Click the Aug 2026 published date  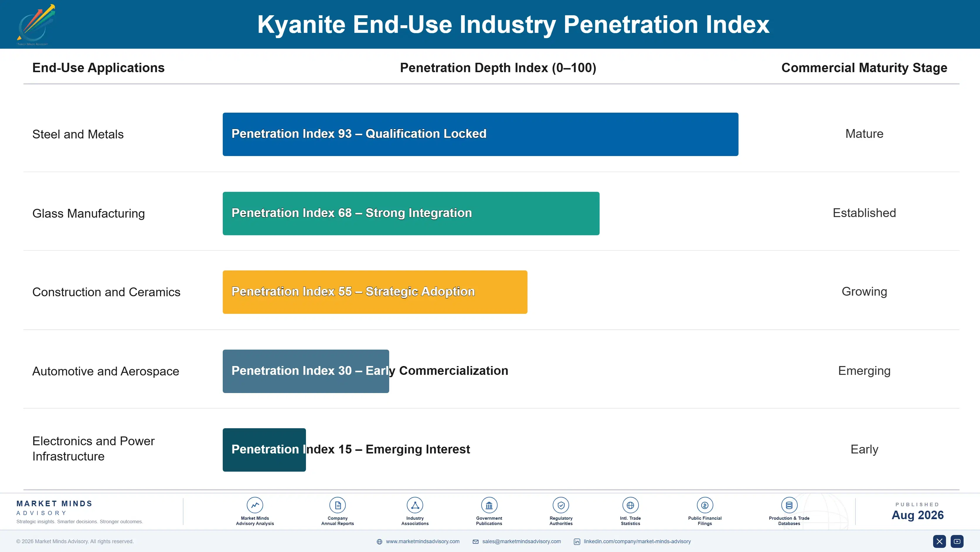(x=917, y=515)
